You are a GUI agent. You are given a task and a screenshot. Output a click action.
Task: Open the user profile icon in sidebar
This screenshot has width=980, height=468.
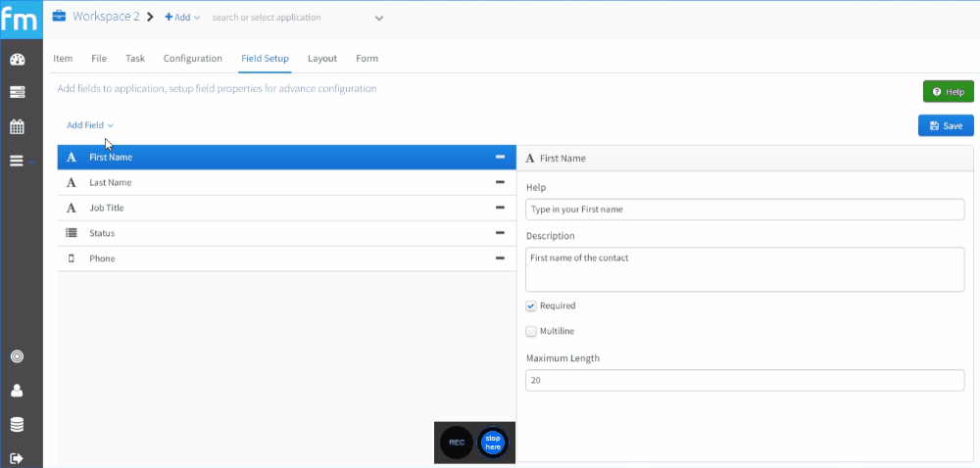[x=18, y=391]
